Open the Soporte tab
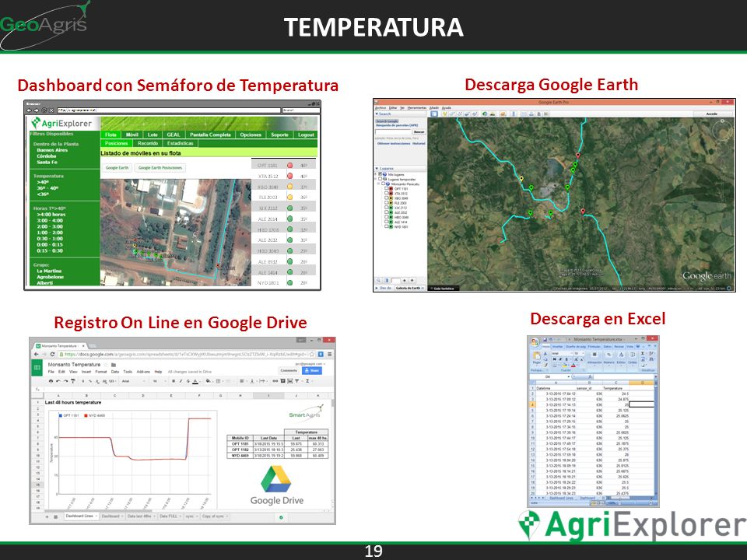Viewport: 747px width, 560px height. (x=279, y=135)
